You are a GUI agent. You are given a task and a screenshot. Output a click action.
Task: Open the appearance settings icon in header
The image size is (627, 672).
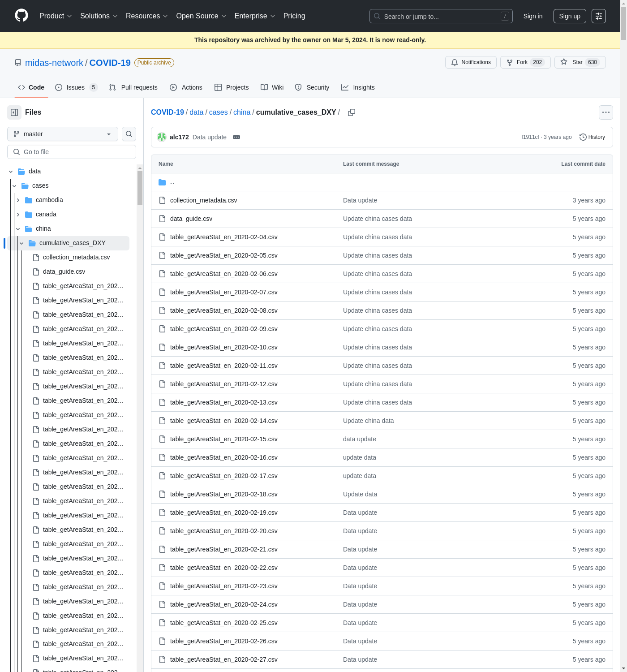(x=598, y=16)
